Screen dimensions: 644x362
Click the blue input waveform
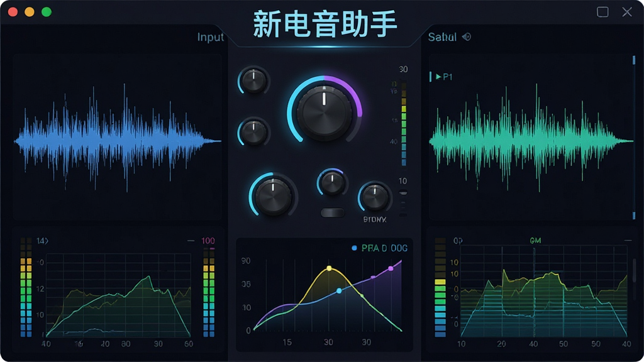pos(118,140)
